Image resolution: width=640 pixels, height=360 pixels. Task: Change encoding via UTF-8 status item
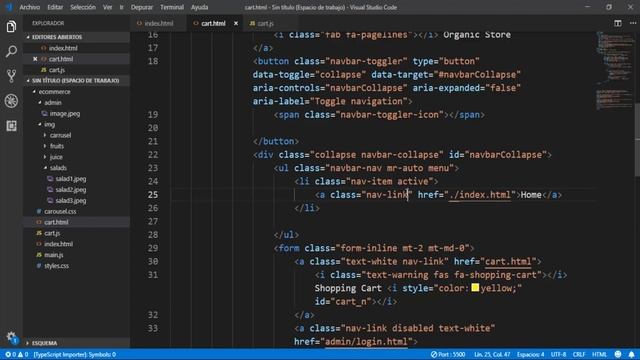point(558,354)
